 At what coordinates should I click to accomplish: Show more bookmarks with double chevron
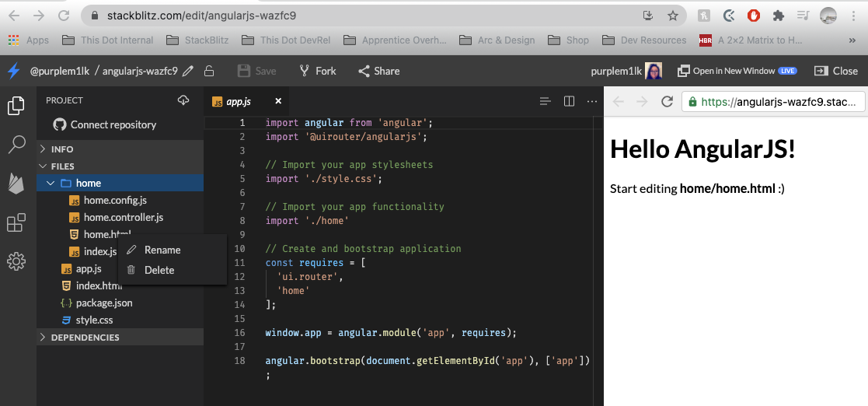(852, 40)
